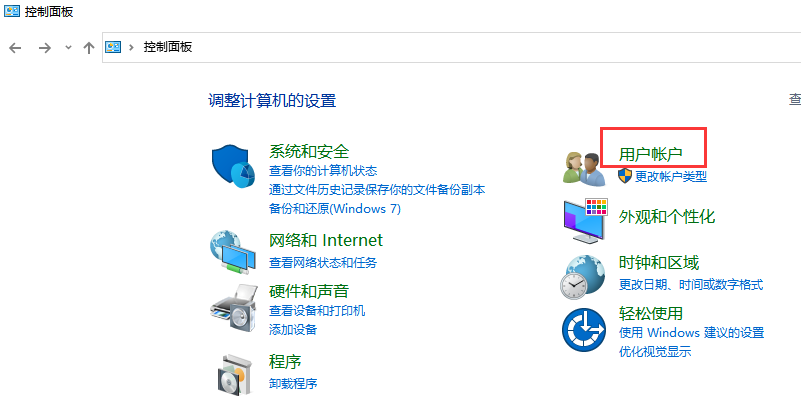Open 查看网络状态和任务 link

[x=323, y=263]
